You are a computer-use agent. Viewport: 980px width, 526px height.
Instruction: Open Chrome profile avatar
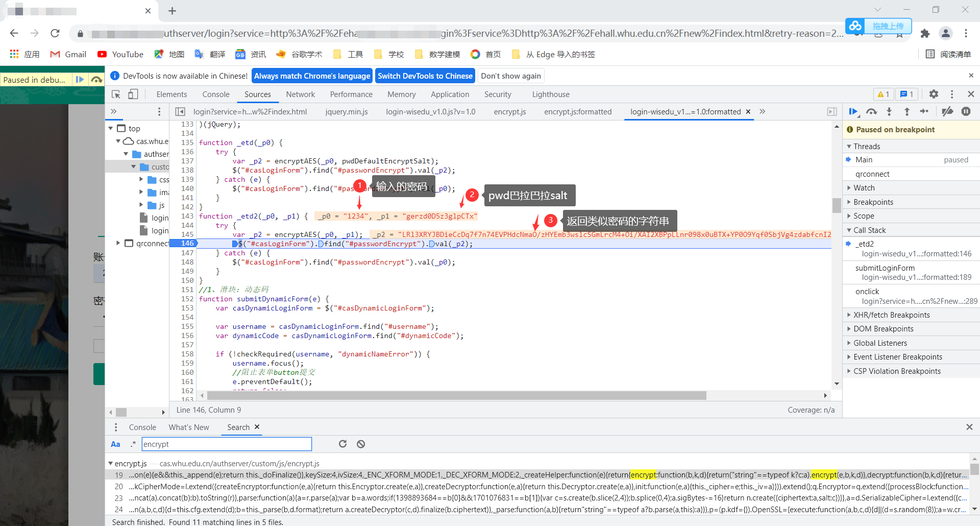[946, 33]
